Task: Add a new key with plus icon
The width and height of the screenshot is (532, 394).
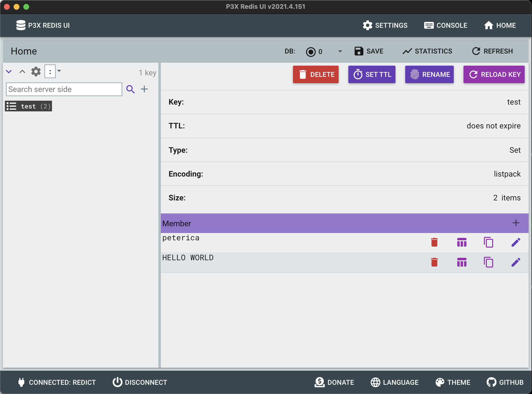Action: tap(144, 89)
